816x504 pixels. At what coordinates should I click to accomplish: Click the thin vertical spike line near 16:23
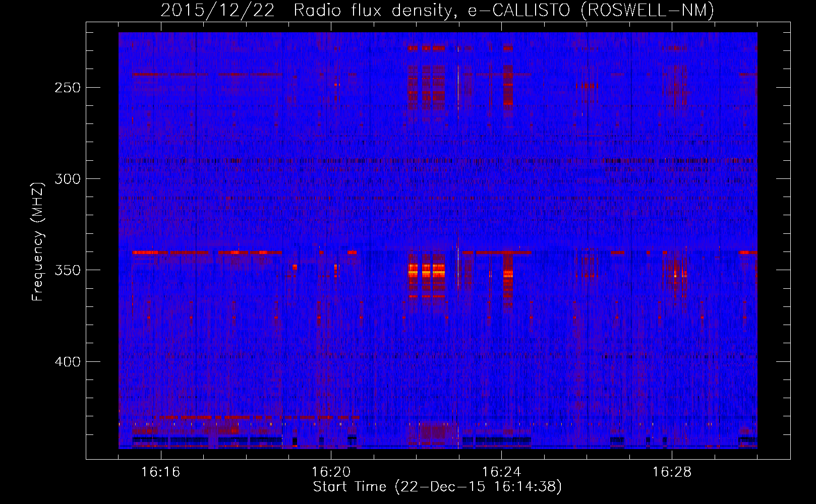[458, 242]
